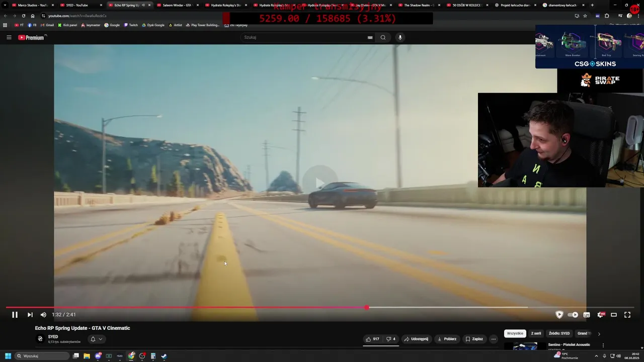Click the search magnifier button
The width and height of the screenshot is (644, 362).
coord(383,37)
